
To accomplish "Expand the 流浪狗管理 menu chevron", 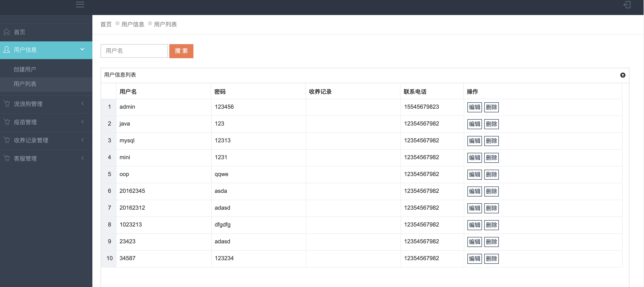I will 83,103.
